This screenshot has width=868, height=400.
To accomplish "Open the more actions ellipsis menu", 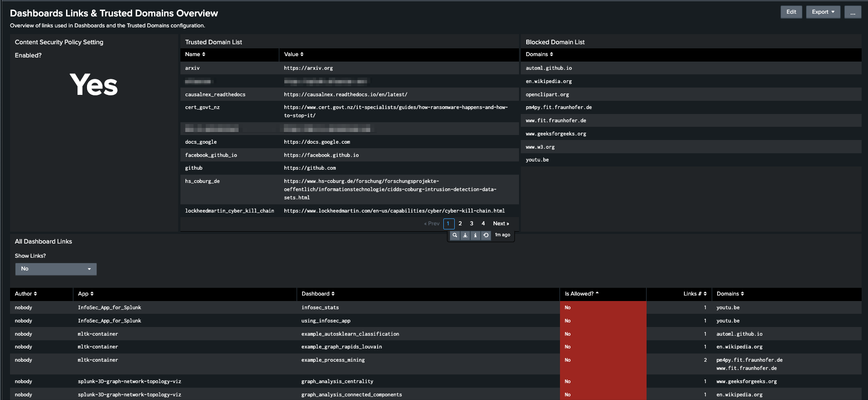I will click(x=853, y=12).
